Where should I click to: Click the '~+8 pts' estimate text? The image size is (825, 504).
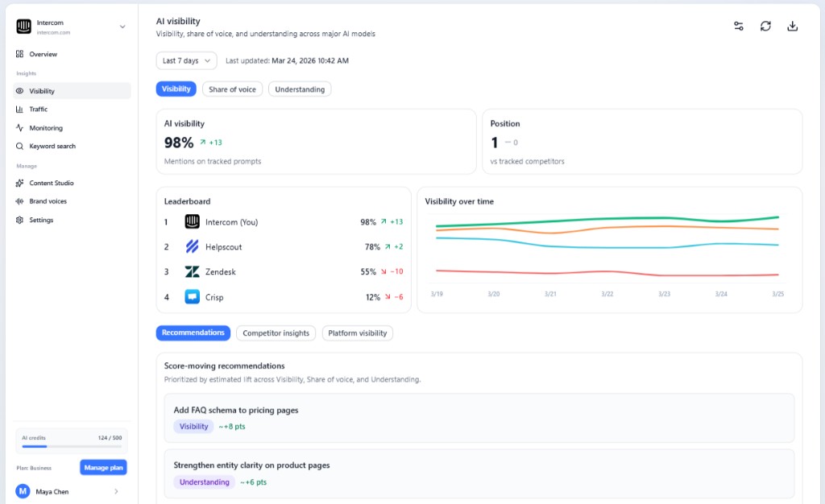(232, 426)
